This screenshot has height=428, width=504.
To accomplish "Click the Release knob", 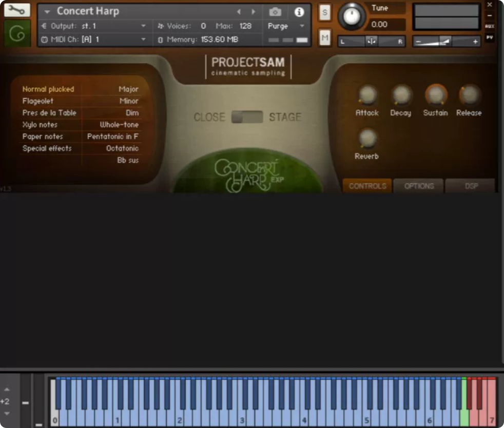I will (469, 95).
